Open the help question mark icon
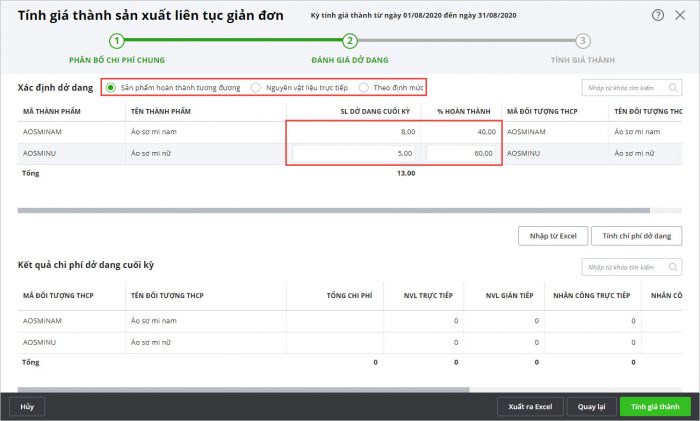 coord(658,16)
